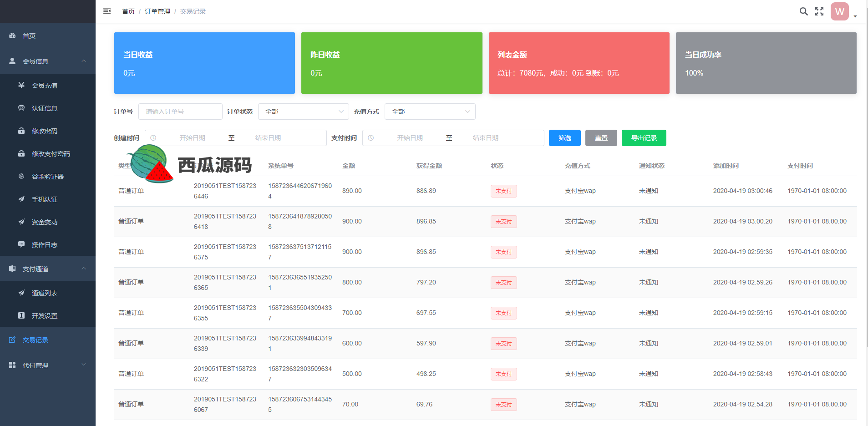This screenshot has width=868, height=426.
Task: Click the 订单管理 breadcrumb
Action: pyautogui.click(x=157, y=11)
